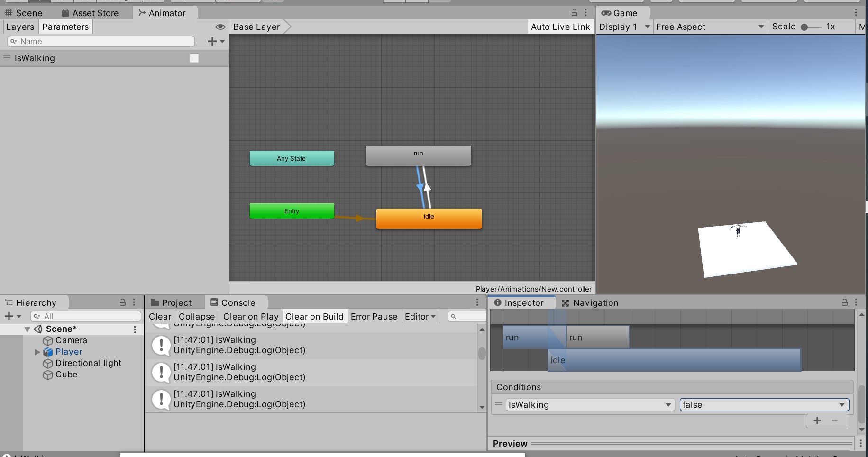
Task: Select the IsWalking parameter row handle
Action: (x=7, y=58)
